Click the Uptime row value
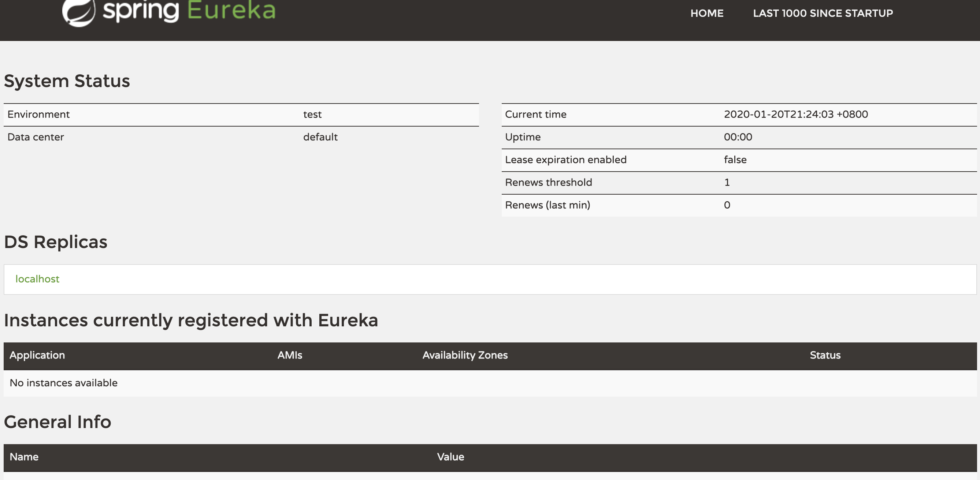This screenshot has width=980, height=480. [x=738, y=137]
